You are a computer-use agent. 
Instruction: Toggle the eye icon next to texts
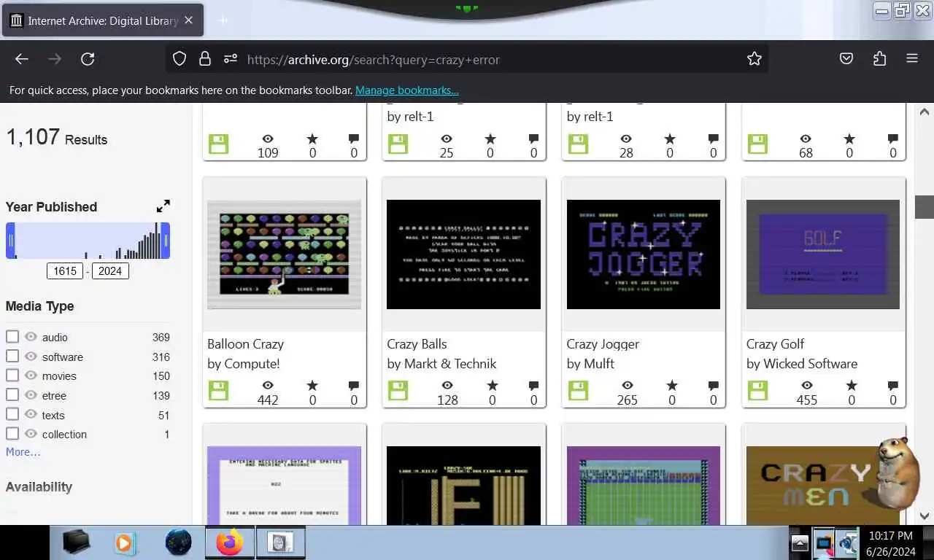click(31, 414)
